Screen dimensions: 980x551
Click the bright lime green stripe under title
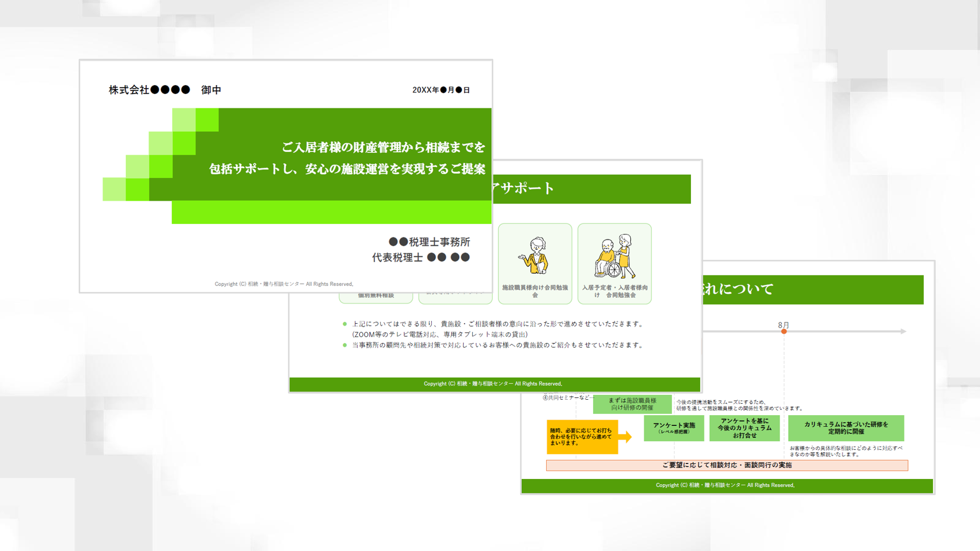(331, 212)
